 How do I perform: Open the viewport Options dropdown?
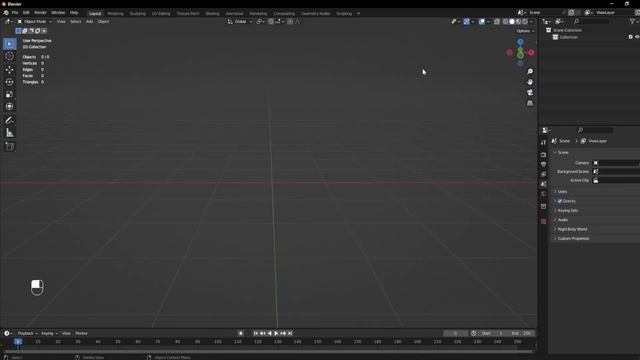click(x=525, y=31)
